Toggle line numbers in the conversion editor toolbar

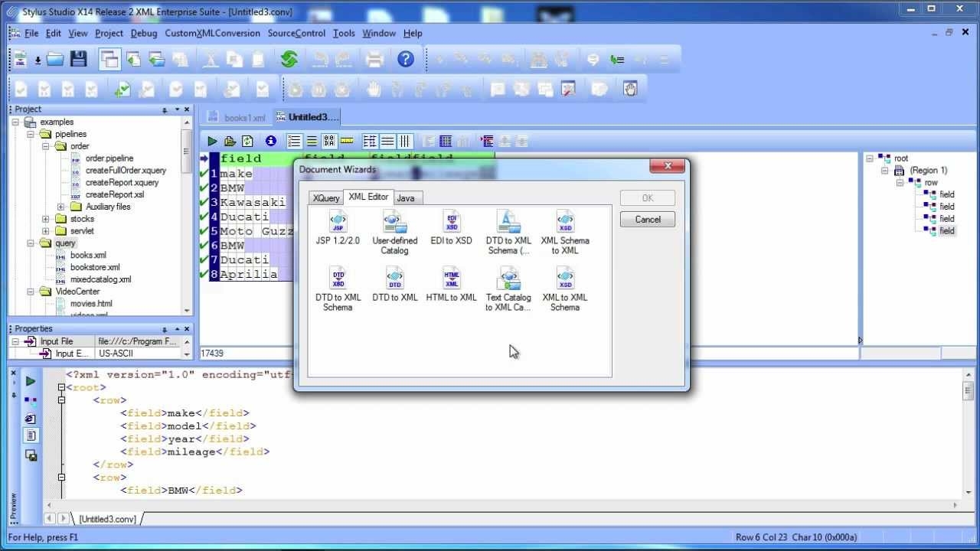[x=294, y=141]
